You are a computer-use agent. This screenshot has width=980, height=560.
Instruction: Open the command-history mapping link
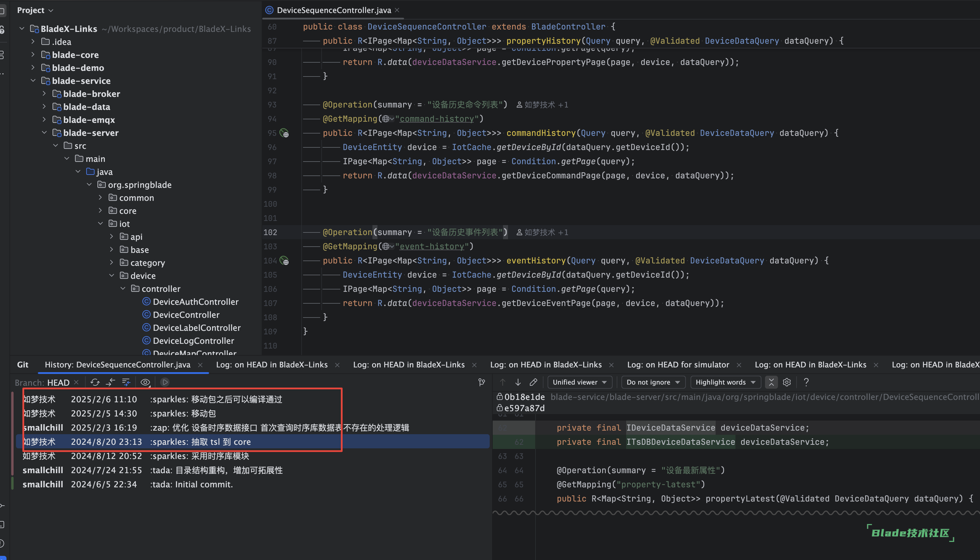(437, 119)
